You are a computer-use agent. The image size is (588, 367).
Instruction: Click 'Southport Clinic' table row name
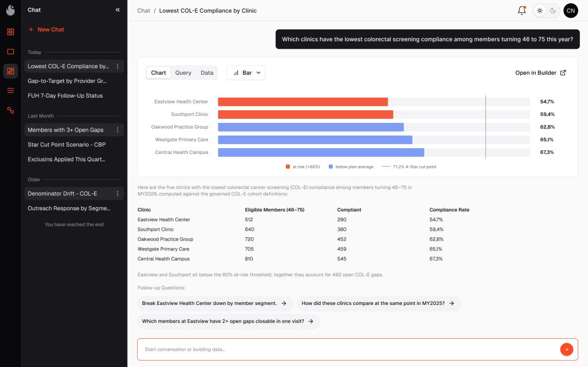click(x=156, y=229)
